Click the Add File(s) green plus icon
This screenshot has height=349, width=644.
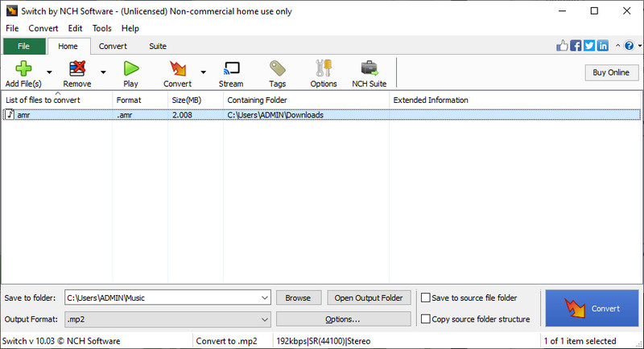tap(23, 68)
